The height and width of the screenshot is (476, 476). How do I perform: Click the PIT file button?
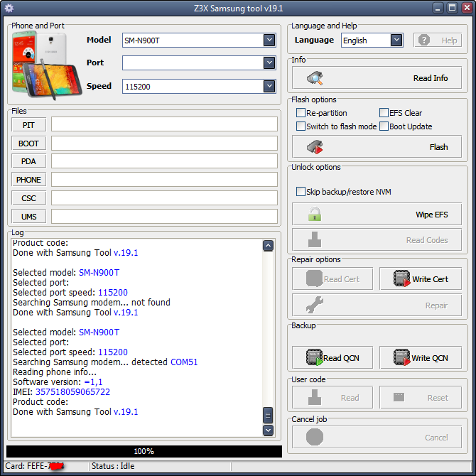(29, 124)
